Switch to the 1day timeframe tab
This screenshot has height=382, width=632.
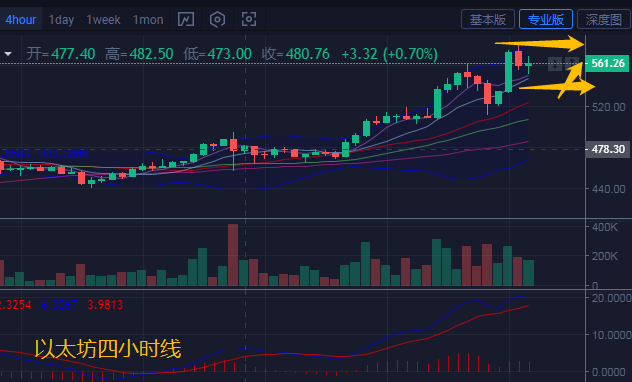61,20
